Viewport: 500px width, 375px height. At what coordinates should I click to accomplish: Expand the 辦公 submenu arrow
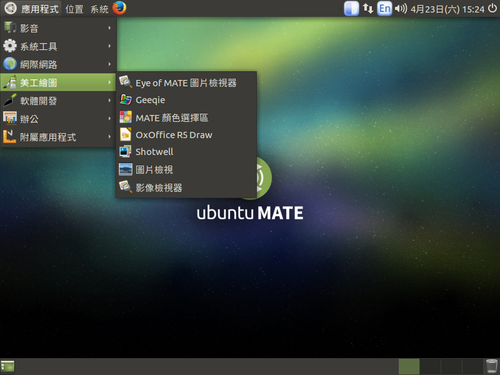[x=109, y=118]
